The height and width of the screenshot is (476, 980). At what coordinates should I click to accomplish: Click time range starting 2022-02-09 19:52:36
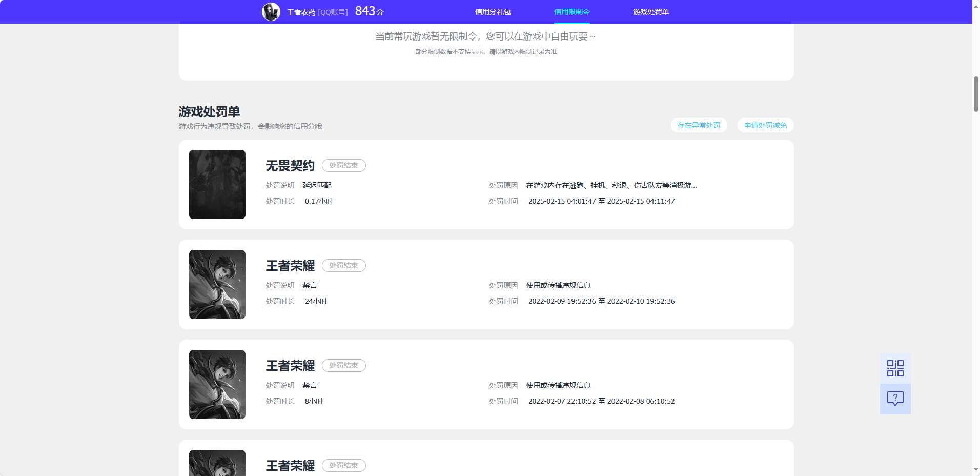[601, 301]
